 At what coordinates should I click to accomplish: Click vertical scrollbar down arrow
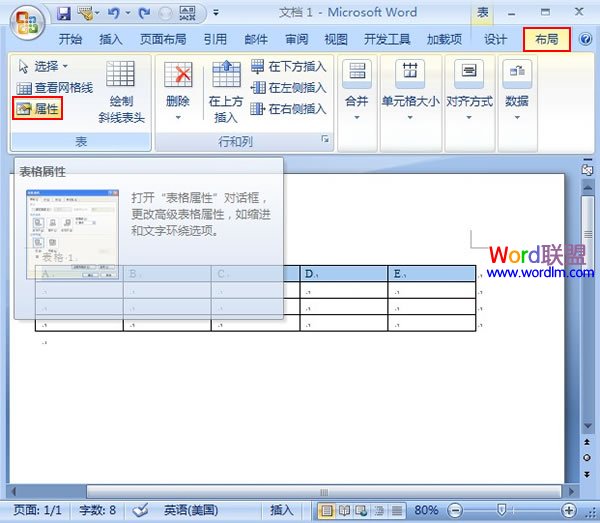[x=587, y=426]
